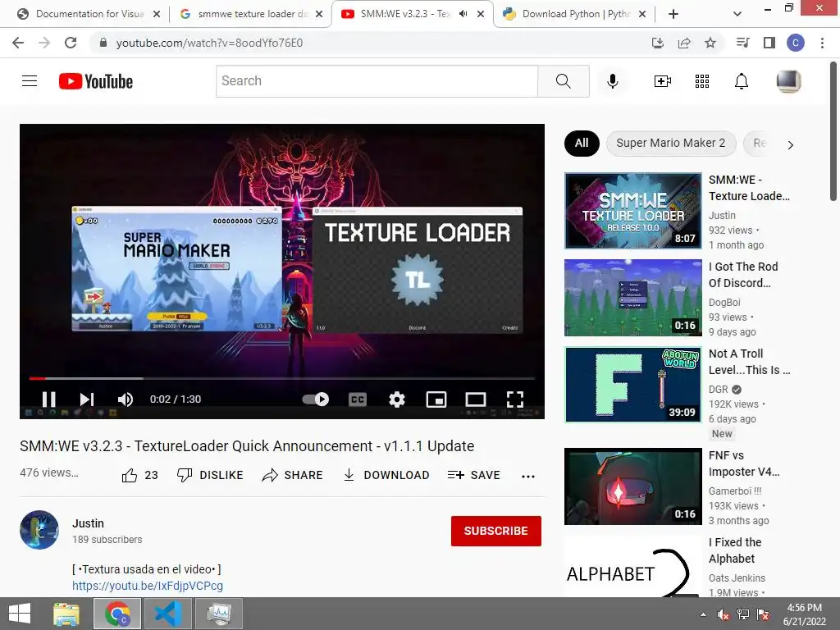
Task: Open more actions ellipsis under video
Action: [x=528, y=477]
